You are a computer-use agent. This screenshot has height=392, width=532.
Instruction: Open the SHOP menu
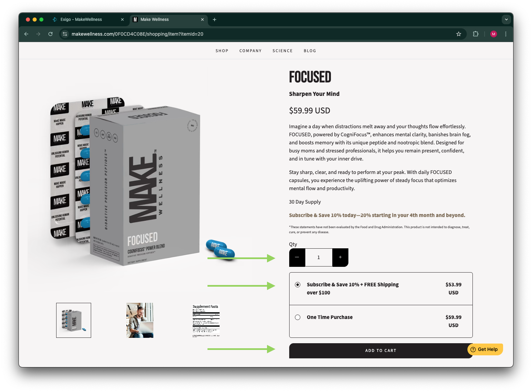(x=222, y=51)
